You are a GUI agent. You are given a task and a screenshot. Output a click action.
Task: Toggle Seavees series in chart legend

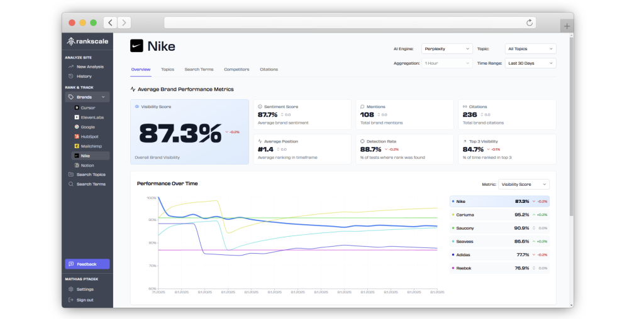(499, 242)
